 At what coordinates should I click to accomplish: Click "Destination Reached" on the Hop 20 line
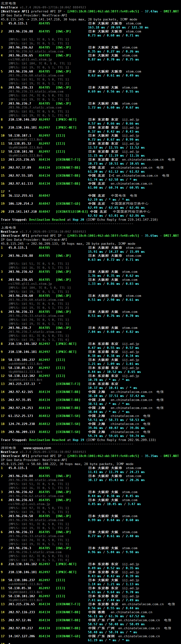point(47,219)
